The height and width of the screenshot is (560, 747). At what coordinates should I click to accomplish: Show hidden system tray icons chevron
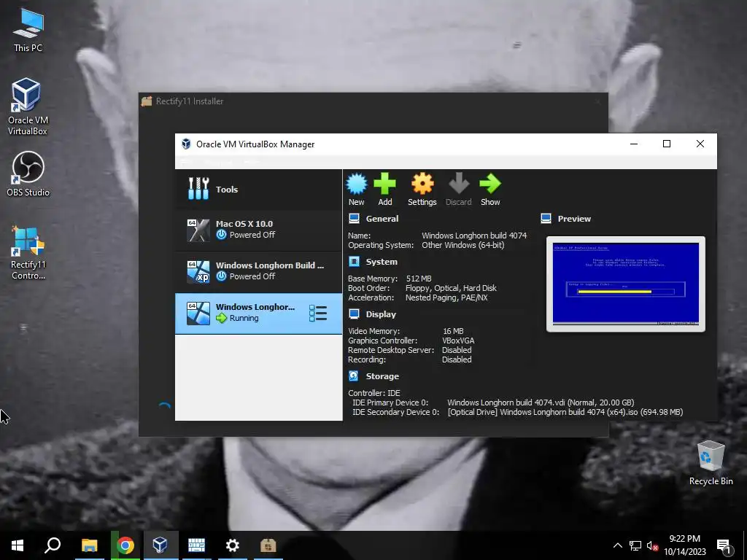(617, 545)
